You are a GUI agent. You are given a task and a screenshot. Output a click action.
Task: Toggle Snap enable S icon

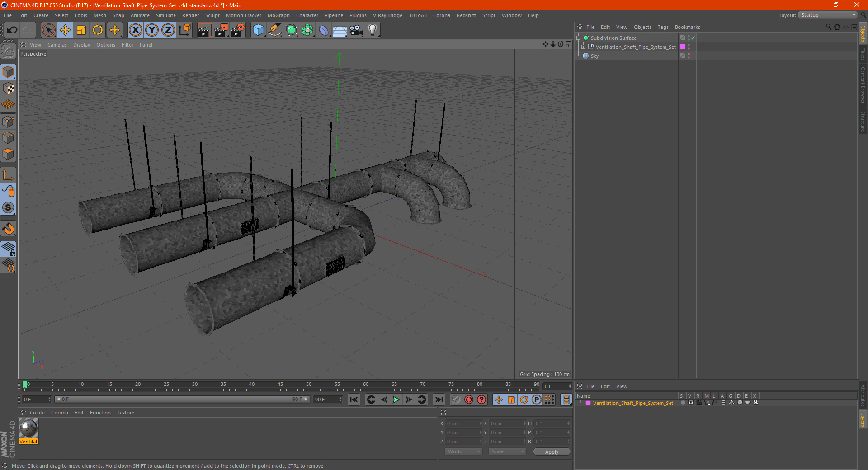pos(8,207)
